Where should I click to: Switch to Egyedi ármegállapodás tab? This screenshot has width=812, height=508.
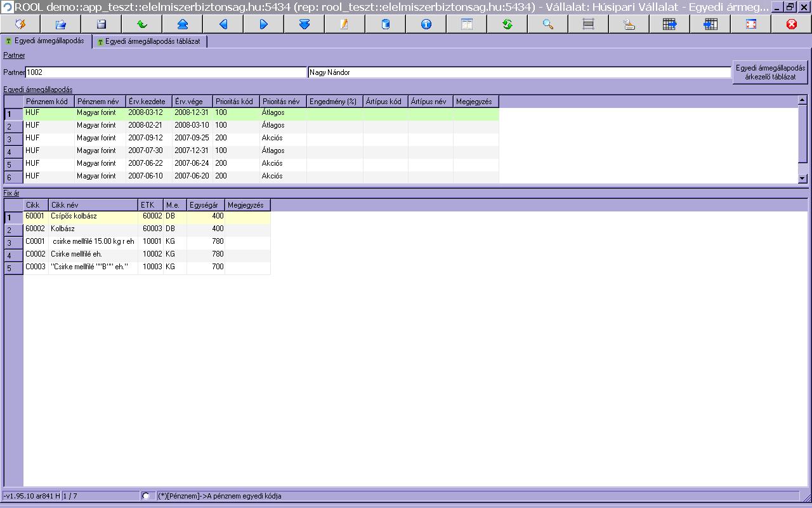click(x=46, y=41)
